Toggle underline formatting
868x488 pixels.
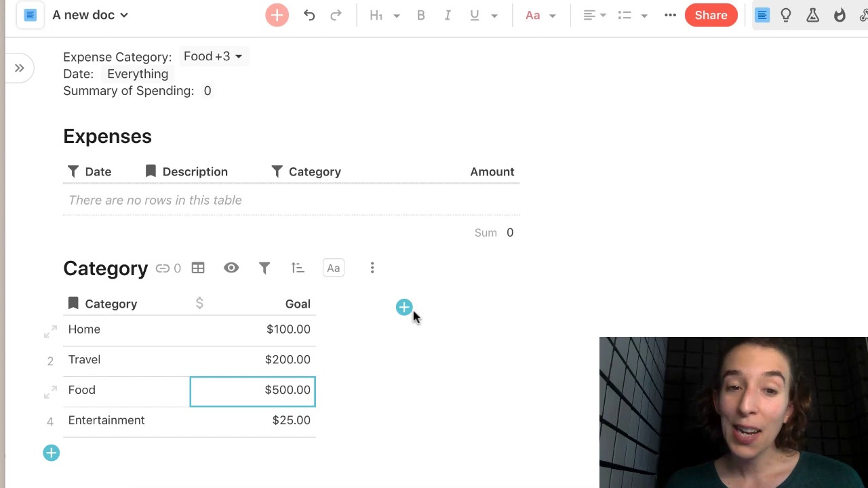tap(474, 15)
